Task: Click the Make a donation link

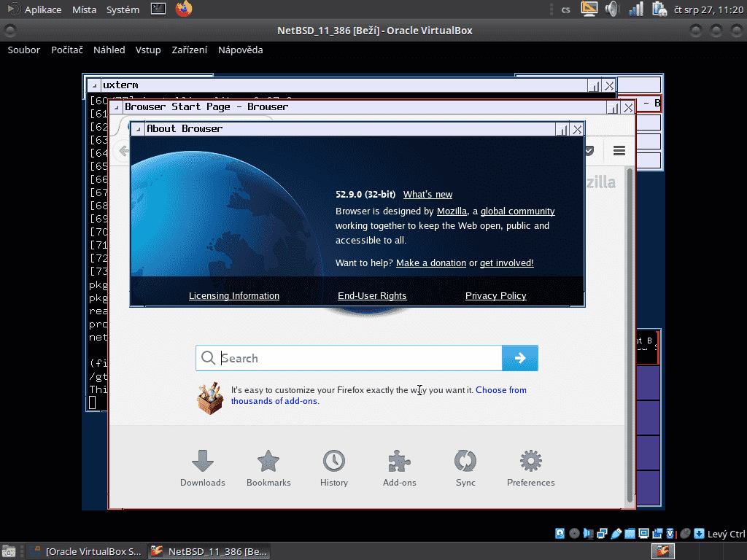Action: [x=431, y=262]
